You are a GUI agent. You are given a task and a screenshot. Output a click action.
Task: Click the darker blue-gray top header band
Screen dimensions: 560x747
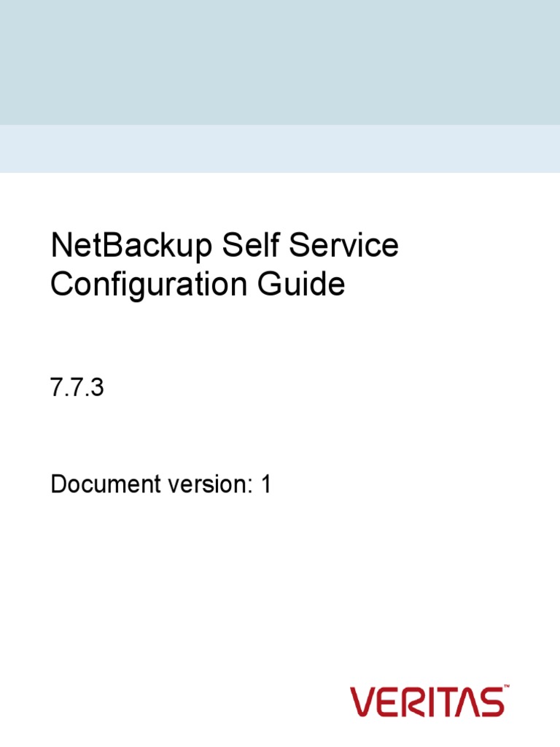(280, 62)
